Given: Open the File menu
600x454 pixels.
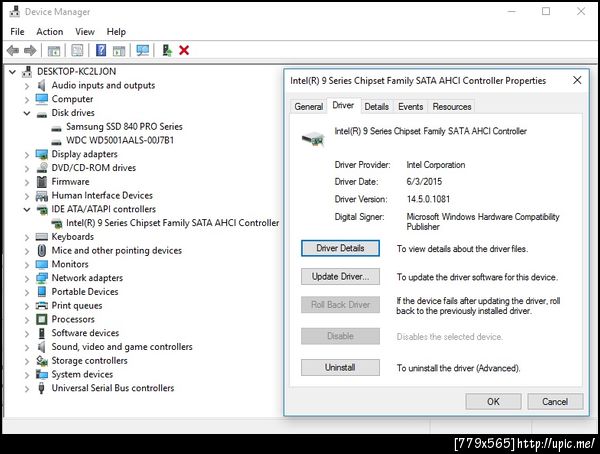Looking at the screenshot, I should point(17,31).
